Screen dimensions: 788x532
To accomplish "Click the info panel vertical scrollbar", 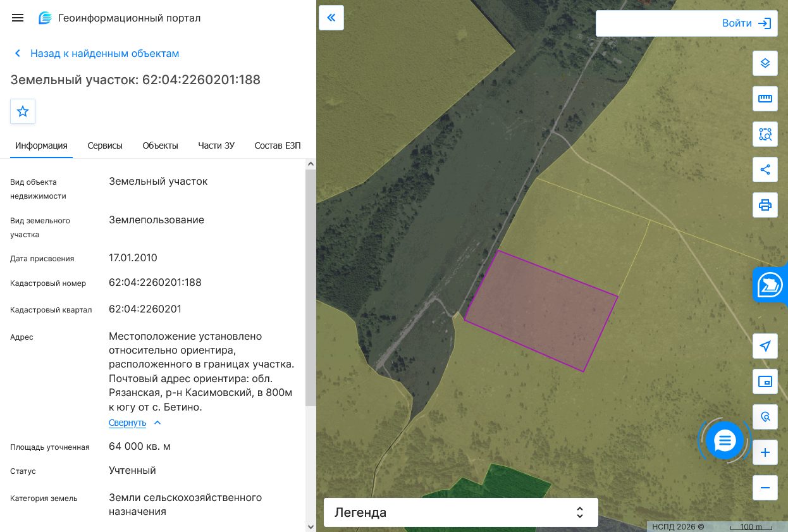I will tap(311, 288).
